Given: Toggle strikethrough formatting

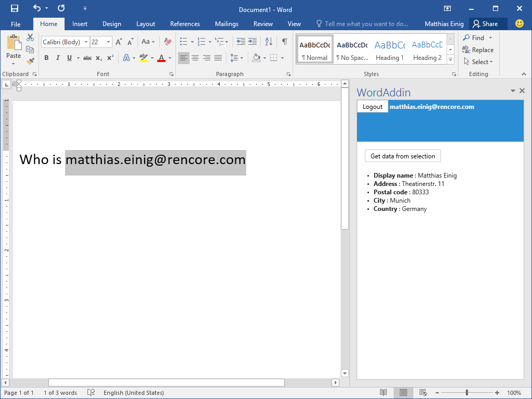Looking at the screenshot, I should (87, 58).
